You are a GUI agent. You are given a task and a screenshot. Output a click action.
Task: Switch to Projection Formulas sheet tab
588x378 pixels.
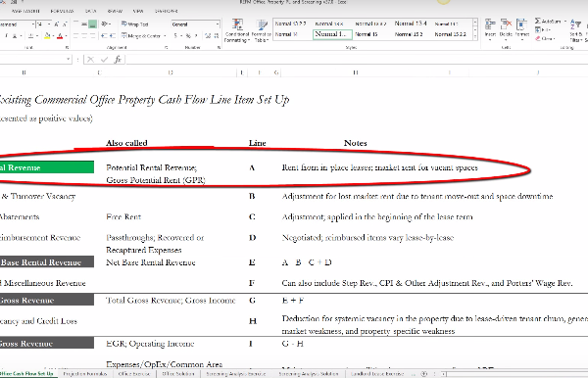coord(85,374)
